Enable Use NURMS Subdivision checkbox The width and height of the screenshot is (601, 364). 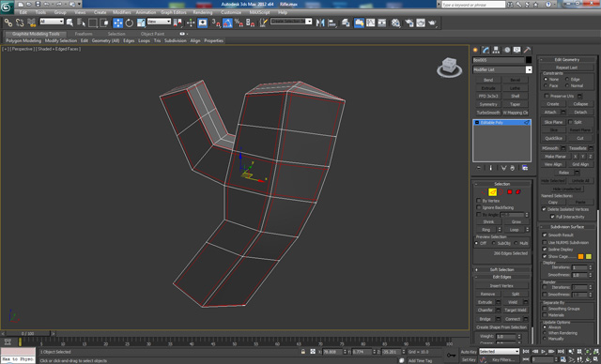[545, 242]
